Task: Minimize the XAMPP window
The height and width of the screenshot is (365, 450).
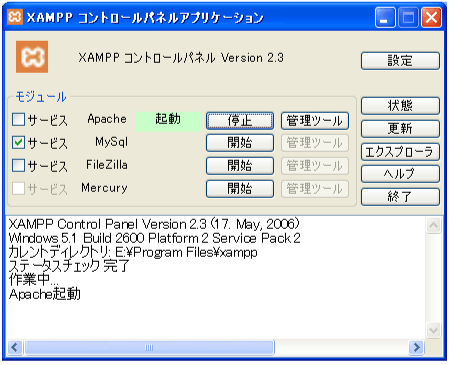Action: 385,17
